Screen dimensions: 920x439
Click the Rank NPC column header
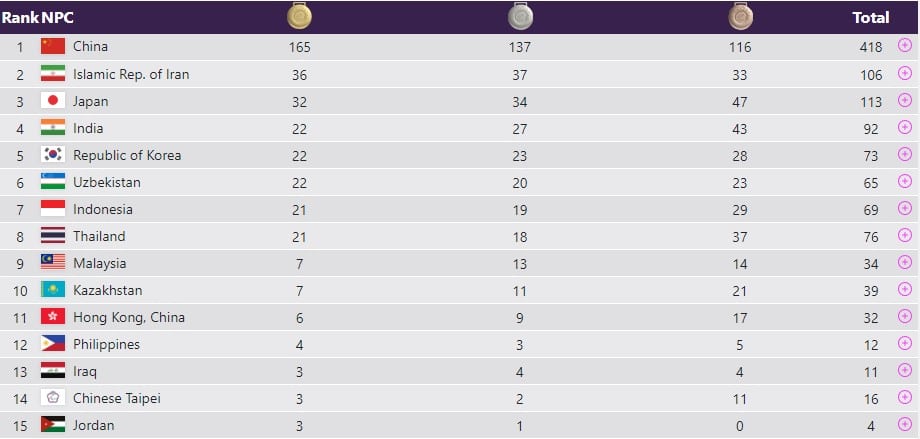tap(37, 17)
